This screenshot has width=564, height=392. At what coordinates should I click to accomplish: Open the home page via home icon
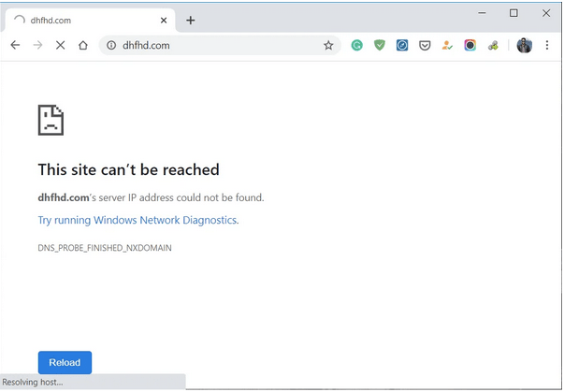[x=83, y=45]
